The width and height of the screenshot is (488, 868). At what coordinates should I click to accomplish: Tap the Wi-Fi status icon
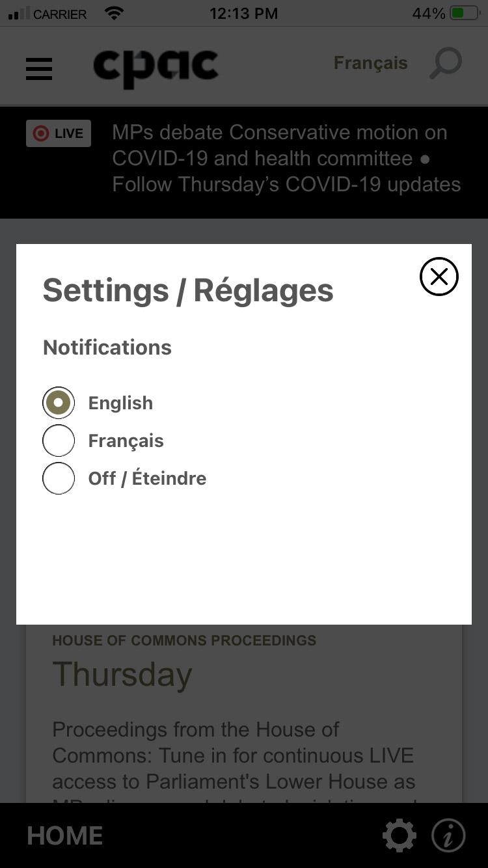point(115,14)
